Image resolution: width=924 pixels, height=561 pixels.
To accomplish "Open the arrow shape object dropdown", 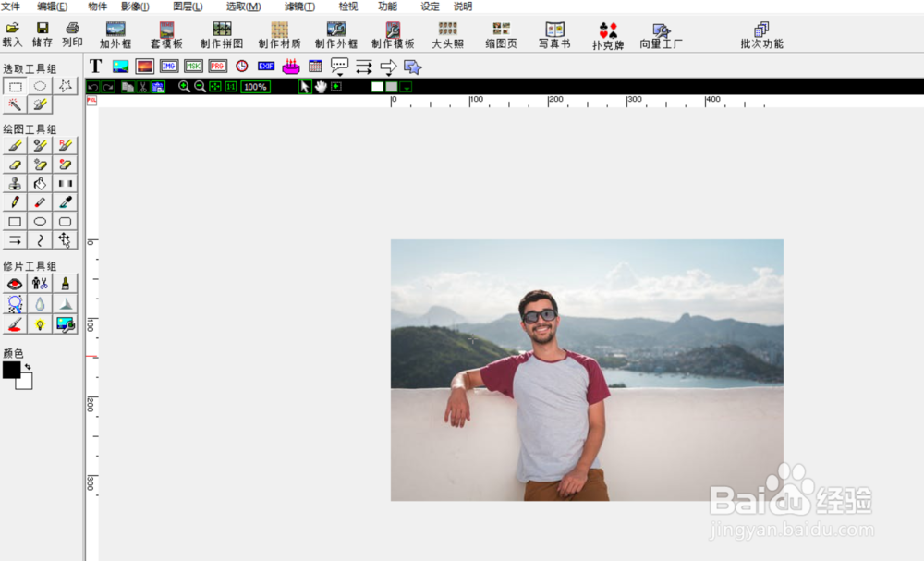I will pos(388,67).
